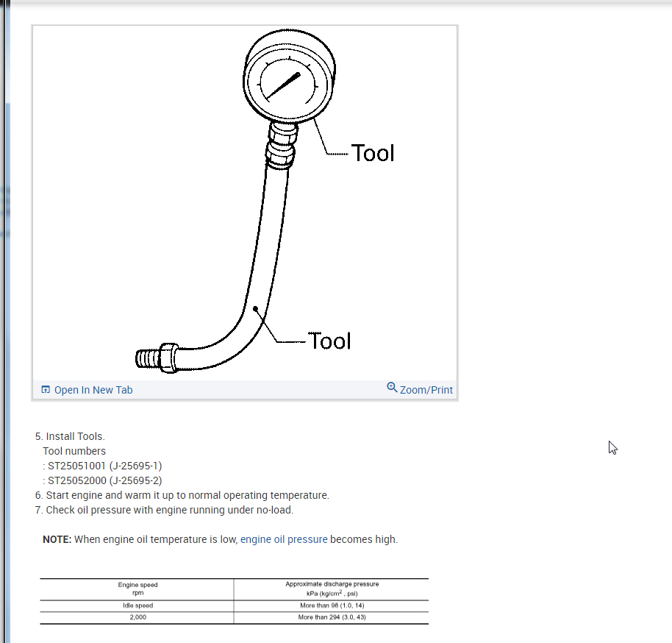Select the Zoom/Print text link

pos(426,390)
